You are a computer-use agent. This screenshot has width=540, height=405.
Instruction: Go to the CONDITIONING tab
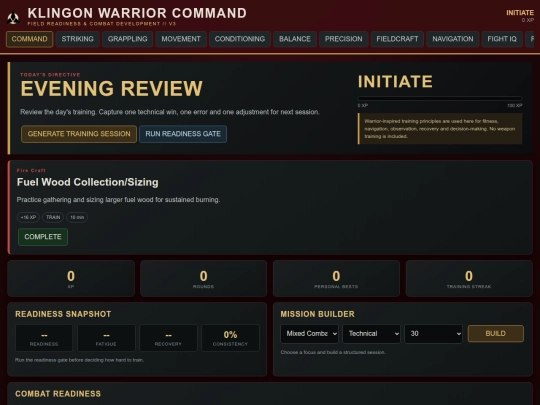point(240,39)
